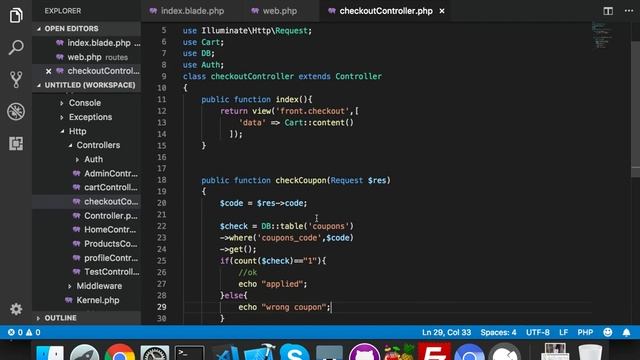Collapse the Untitled (Workspace) section
640x360 pixels.
tap(86, 85)
